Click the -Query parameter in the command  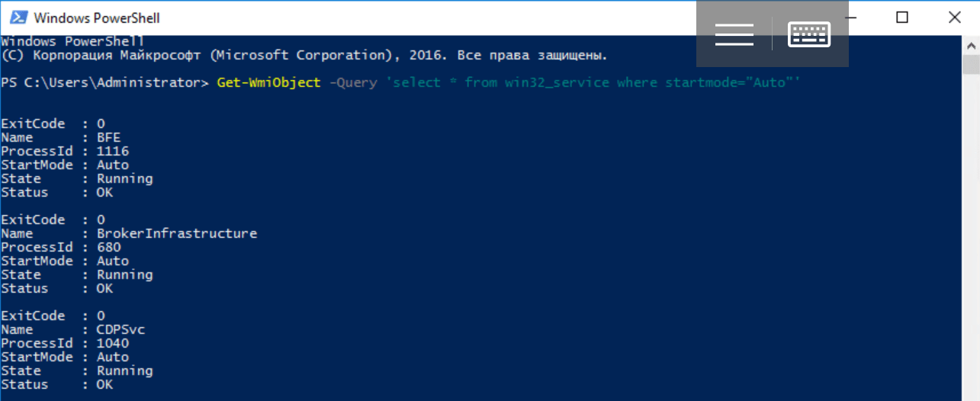click(x=352, y=82)
